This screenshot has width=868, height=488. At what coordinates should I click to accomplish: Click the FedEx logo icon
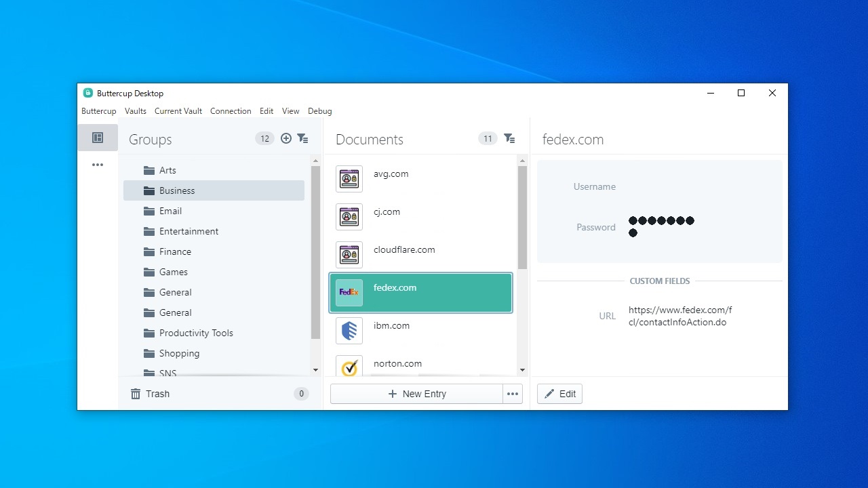349,293
